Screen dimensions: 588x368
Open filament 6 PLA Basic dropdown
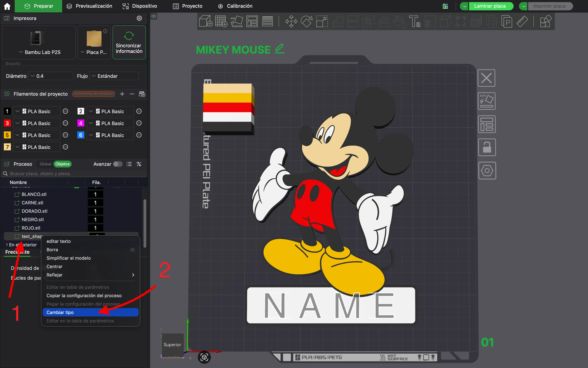click(x=110, y=135)
